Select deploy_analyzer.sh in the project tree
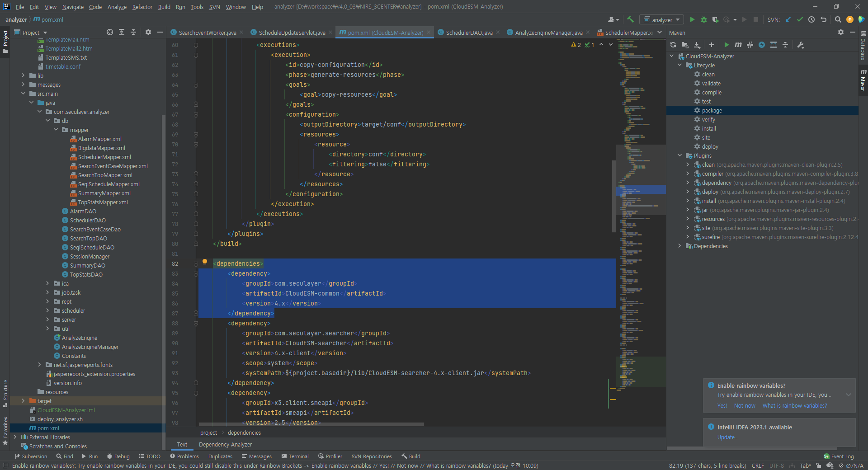 pyautogui.click(x=60, y=419)
